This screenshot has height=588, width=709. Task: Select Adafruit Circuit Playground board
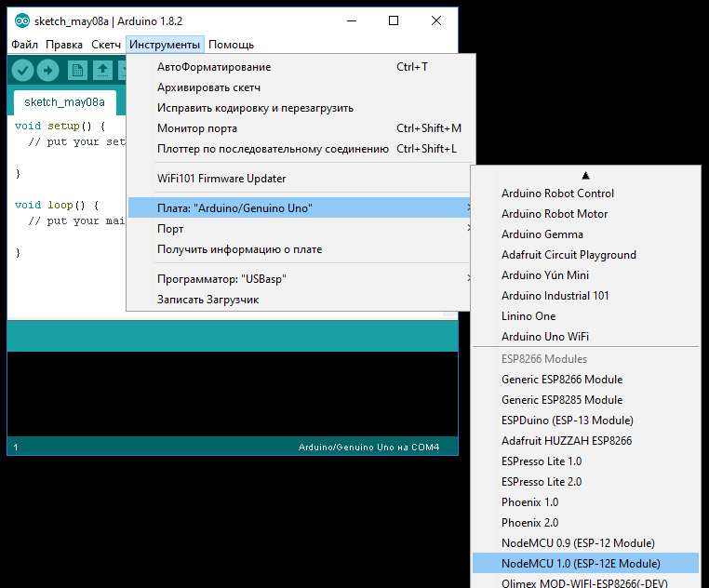pyautogui.click(x=585, y=255)
